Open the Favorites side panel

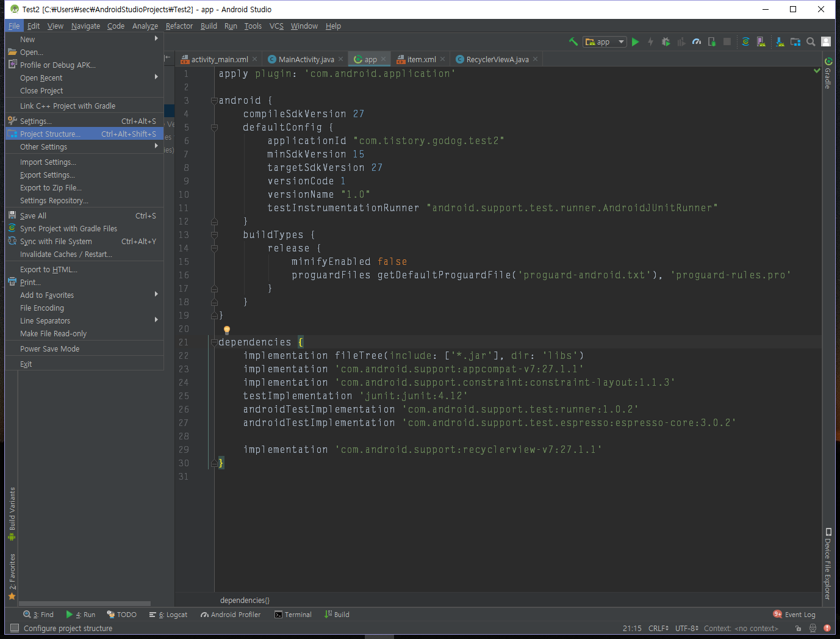(12, 577)
